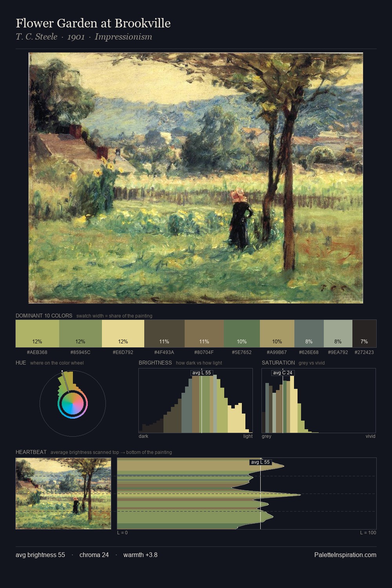The height and width of the screenshot is (588, 392).
Task: Click the title 'Flower Garden at Brookville'
Action: pyautogui.click(x=93, y=23)
